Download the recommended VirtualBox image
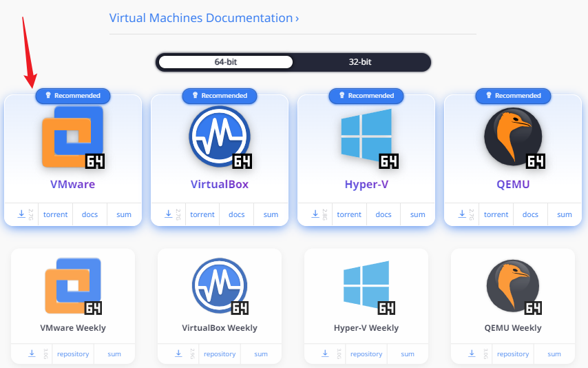 tap(169, 214)
